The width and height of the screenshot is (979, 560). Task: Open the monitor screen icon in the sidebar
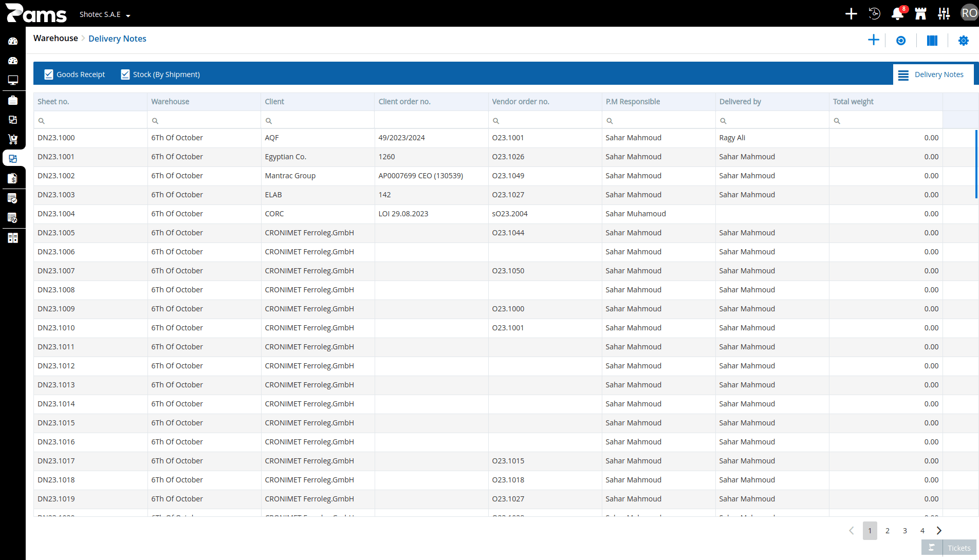coord(13,80)
